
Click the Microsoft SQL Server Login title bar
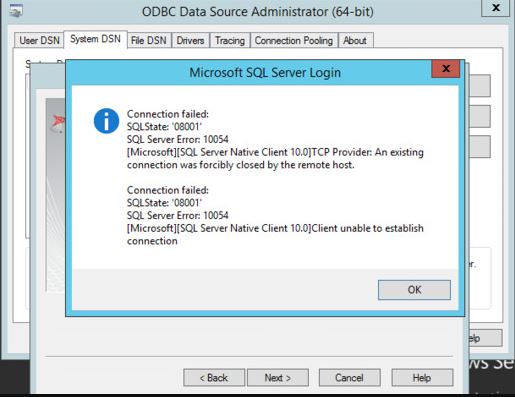265,72
